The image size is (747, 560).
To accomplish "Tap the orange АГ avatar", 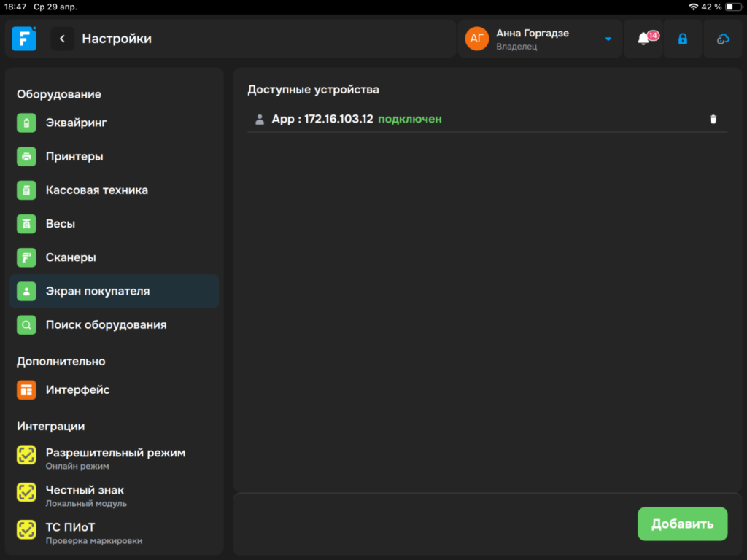I will (x=477, y=39).
